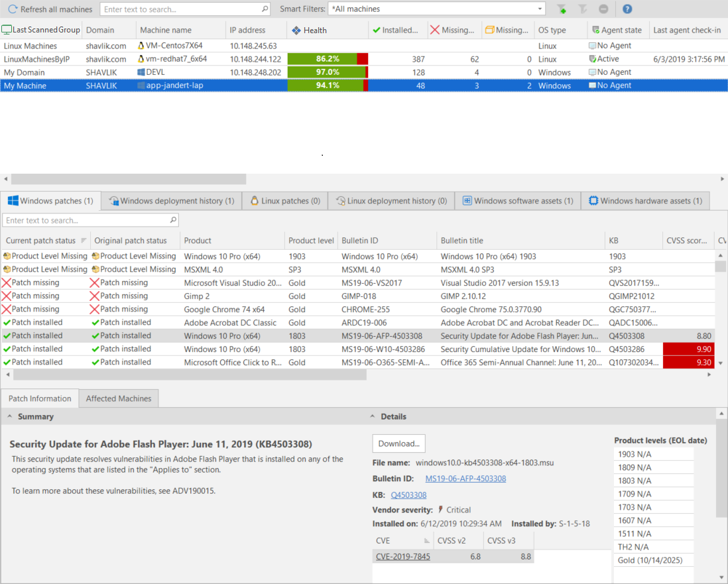
Task: Click the 97.0% health bar for DEVL
Action: (328, 72)
